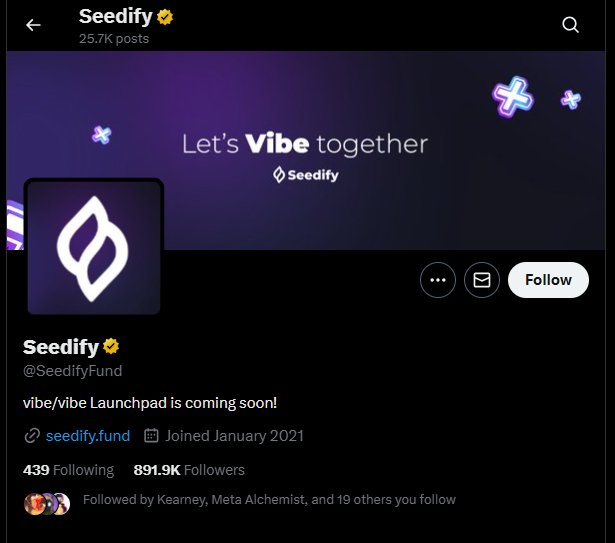Click the Seedify name in top header
Viewport: 615px width, 543px height.
click(116, 17)
